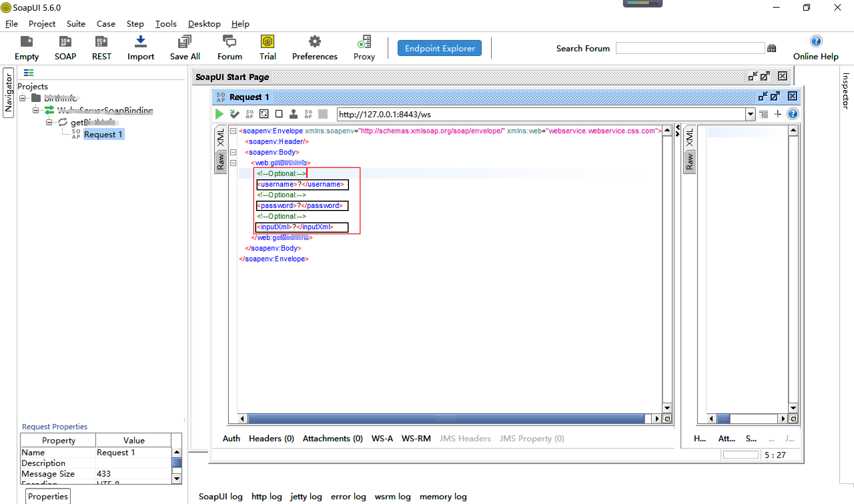Collapse the soapenv:Body fold marker

pos(233,152)
